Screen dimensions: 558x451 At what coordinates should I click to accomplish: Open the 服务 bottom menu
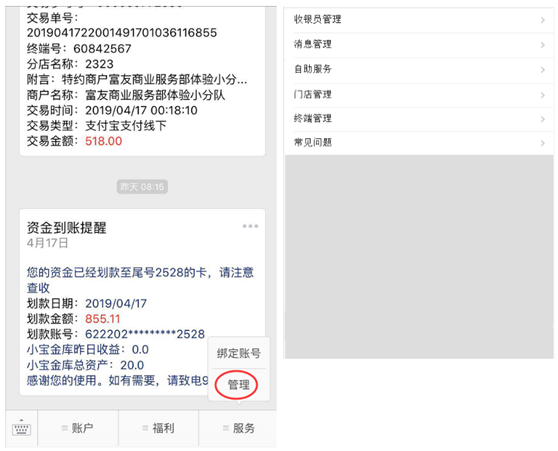click(x=238, y=428)
